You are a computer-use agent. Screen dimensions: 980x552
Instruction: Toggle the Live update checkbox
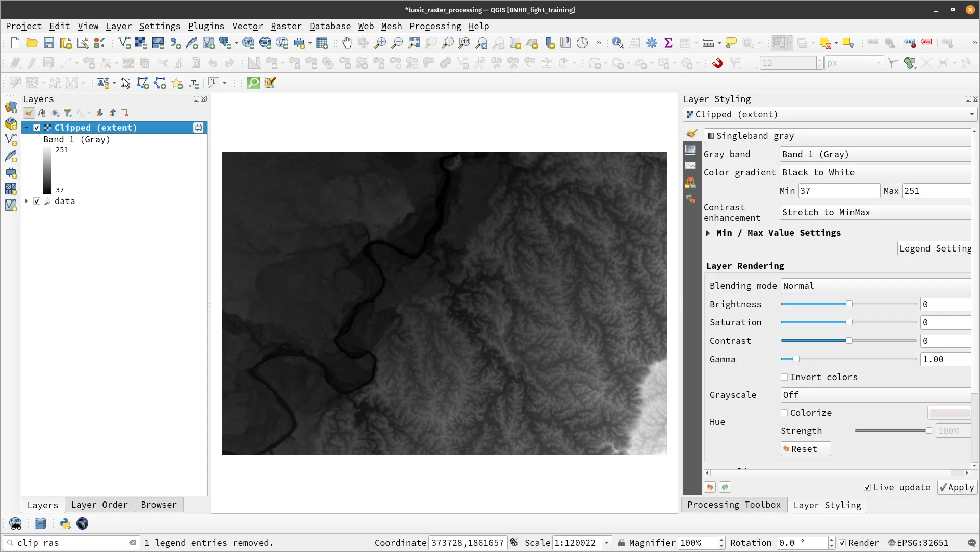(x=867, y=487)
